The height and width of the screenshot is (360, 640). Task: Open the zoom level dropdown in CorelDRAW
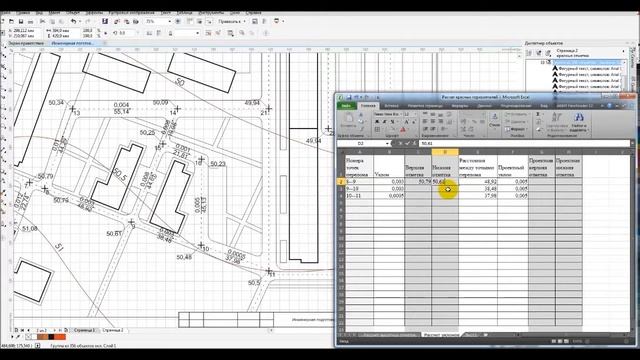click(169, 22)
